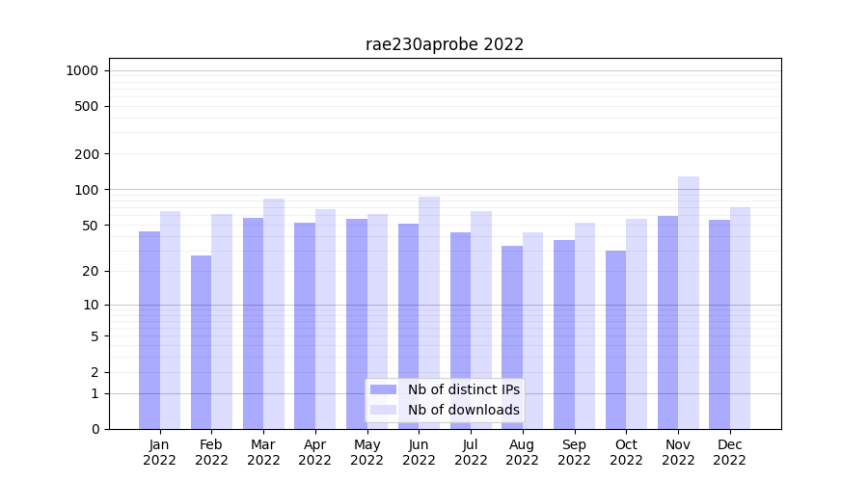Click the distinct IPs legend color swatch

383,389
